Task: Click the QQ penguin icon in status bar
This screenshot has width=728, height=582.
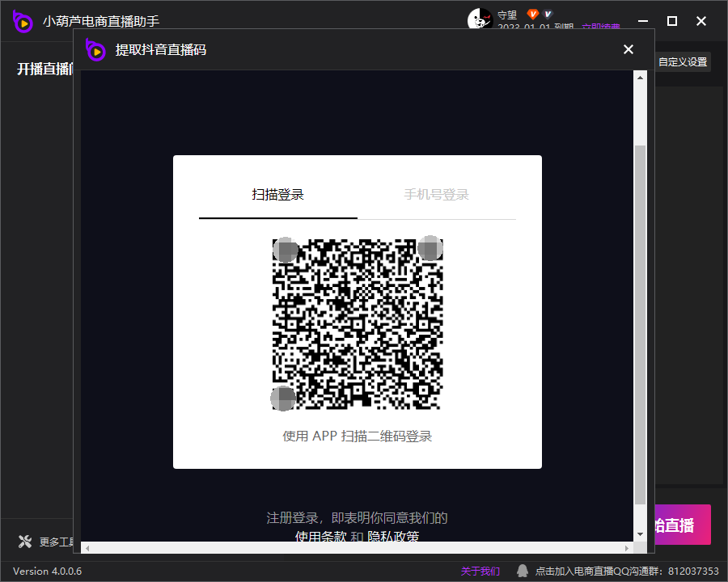Action: [x=523, y=571]
